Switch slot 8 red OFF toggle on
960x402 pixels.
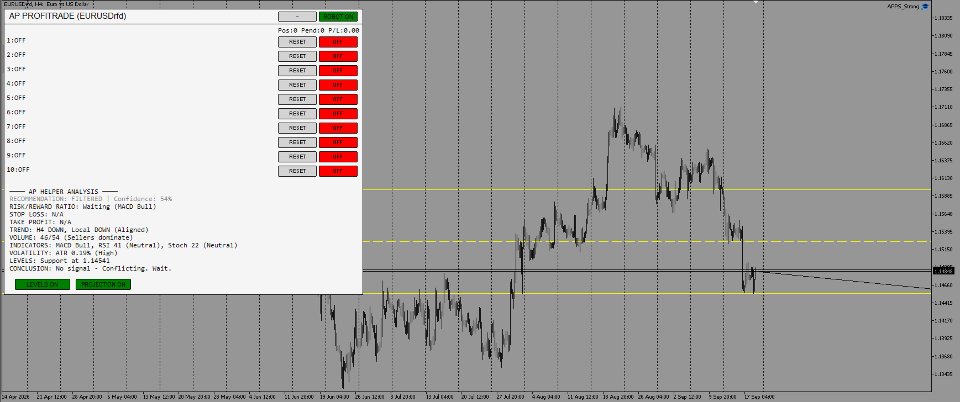(338, 142)
